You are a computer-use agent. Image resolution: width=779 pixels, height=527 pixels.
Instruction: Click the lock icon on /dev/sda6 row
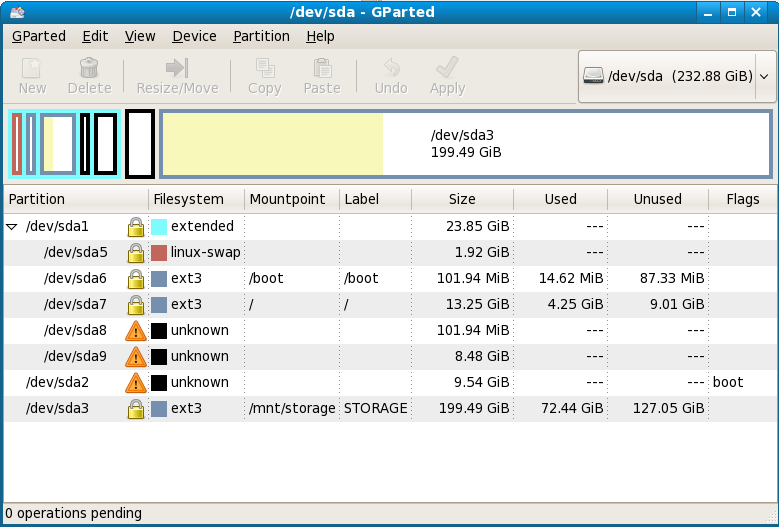coord(136,279)
